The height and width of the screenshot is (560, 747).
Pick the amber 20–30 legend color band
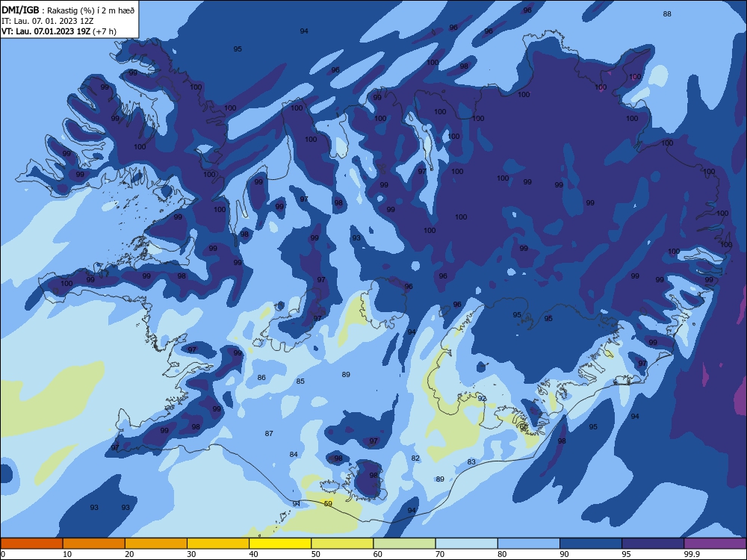156,544
